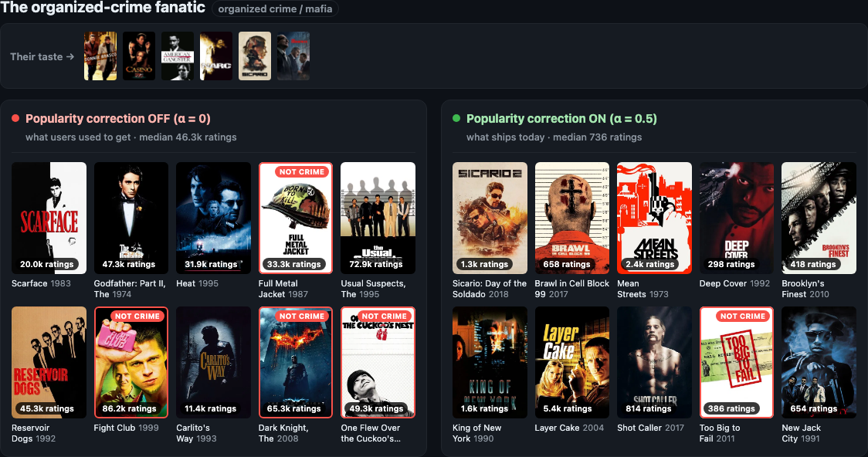Click the NOT CRIME badge on Dark Knight
The image size is (868, 457).
(302, 317)
